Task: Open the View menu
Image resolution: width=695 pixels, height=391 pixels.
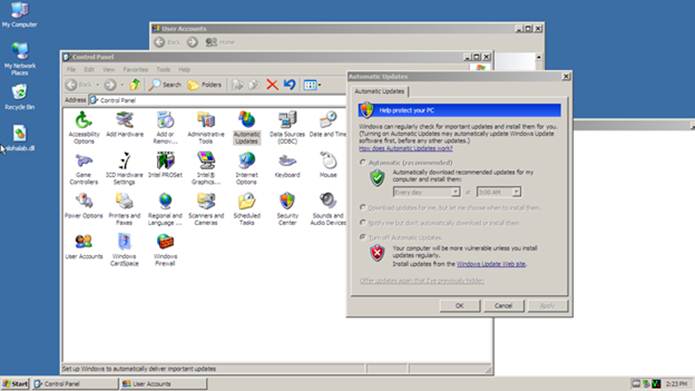Action: [x=109, y=70]
